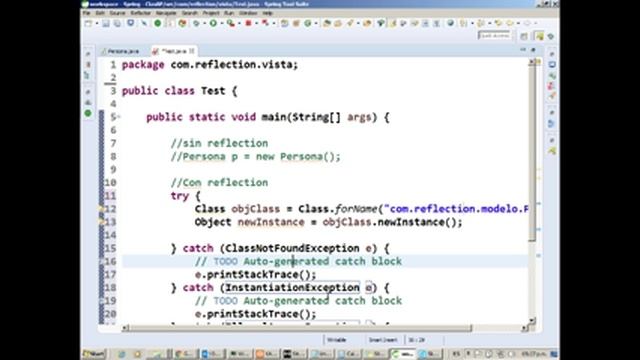
Task: Click the Debug bug toolbar icon
Action: pyautogui.click(x=196, y=23)
